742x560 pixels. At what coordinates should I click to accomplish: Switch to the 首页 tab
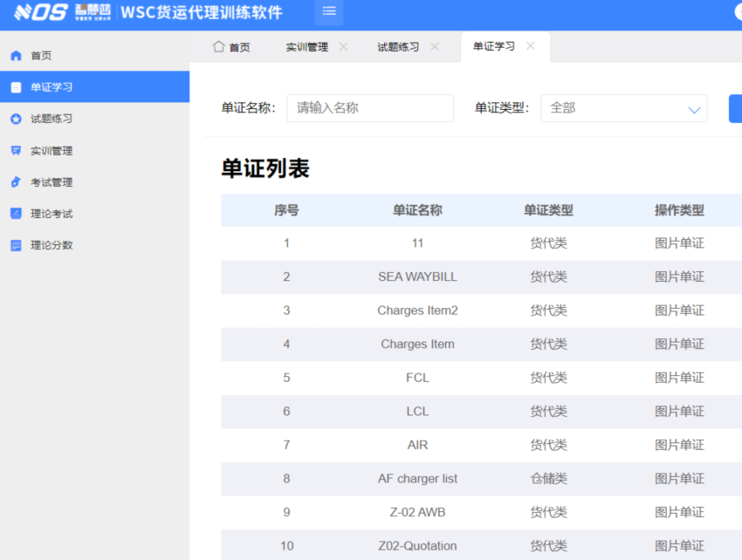pyautogui.click(x=231, y=47)
